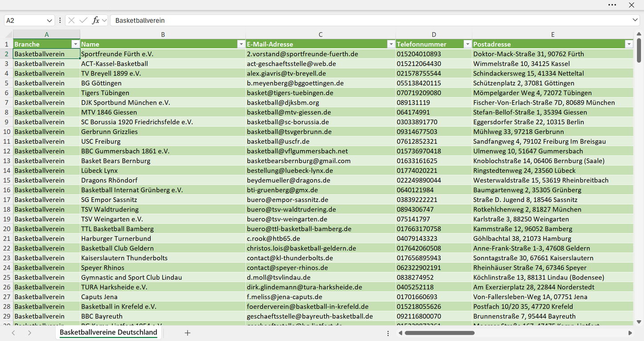644x341 pixels.
Task: Select the cell Kaiserslautern Thunderbolts
Action: tap(163, 258)
